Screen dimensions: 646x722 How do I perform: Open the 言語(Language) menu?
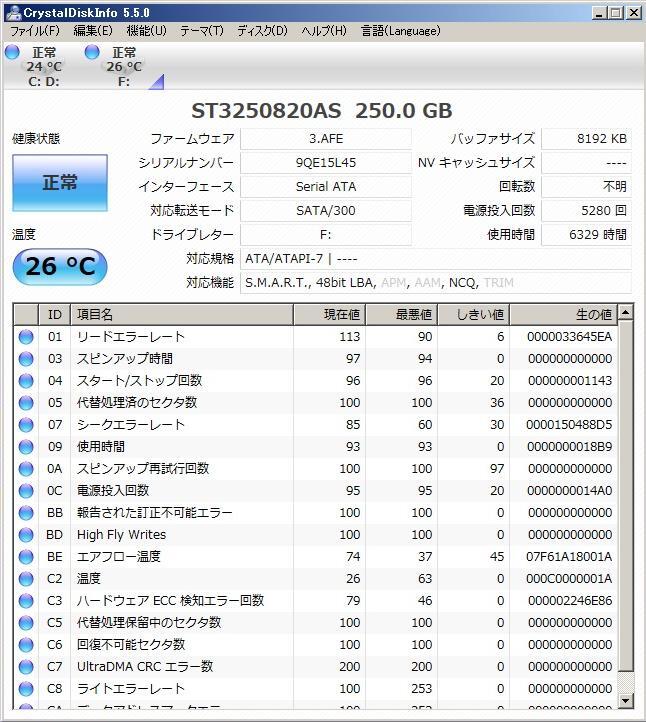click(400, 31)
